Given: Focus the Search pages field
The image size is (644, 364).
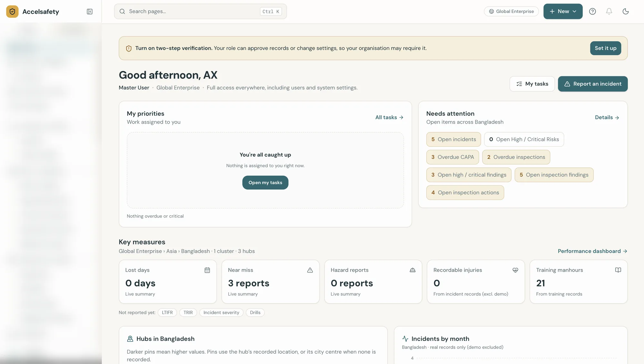Looking at the screenshot, I should tap(200, 12).
